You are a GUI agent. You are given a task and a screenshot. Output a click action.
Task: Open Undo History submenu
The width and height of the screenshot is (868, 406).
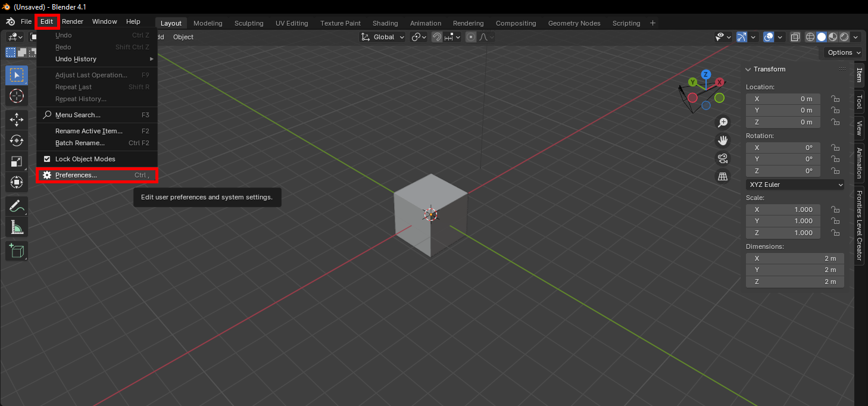(x=97, y=59)
